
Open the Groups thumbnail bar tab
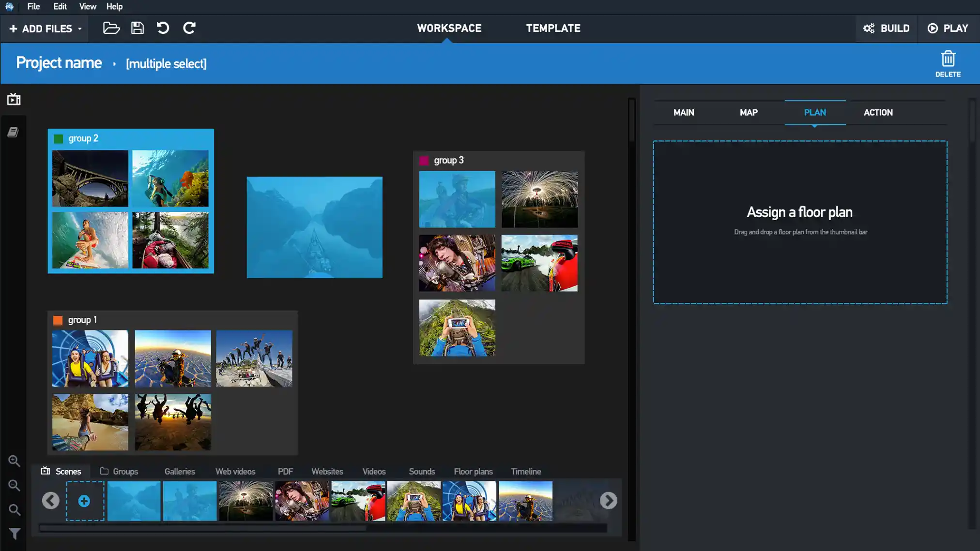(120, 471)
